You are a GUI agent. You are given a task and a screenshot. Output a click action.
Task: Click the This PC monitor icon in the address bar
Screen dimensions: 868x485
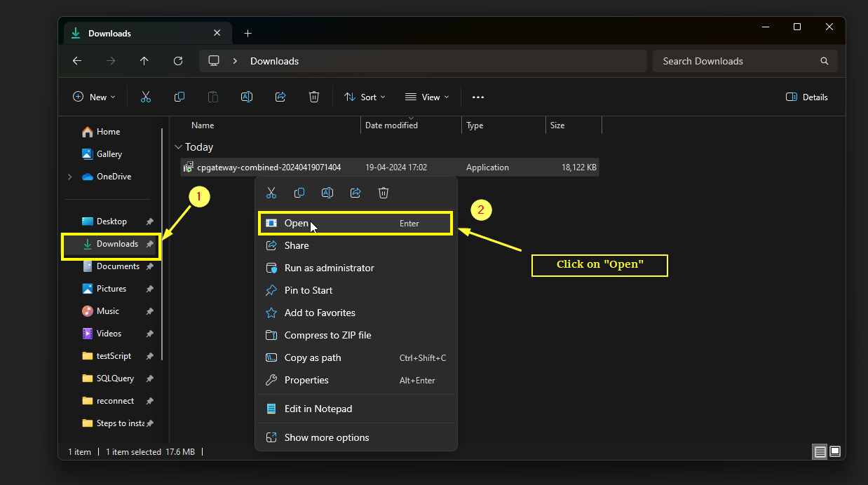coord(215,61)
